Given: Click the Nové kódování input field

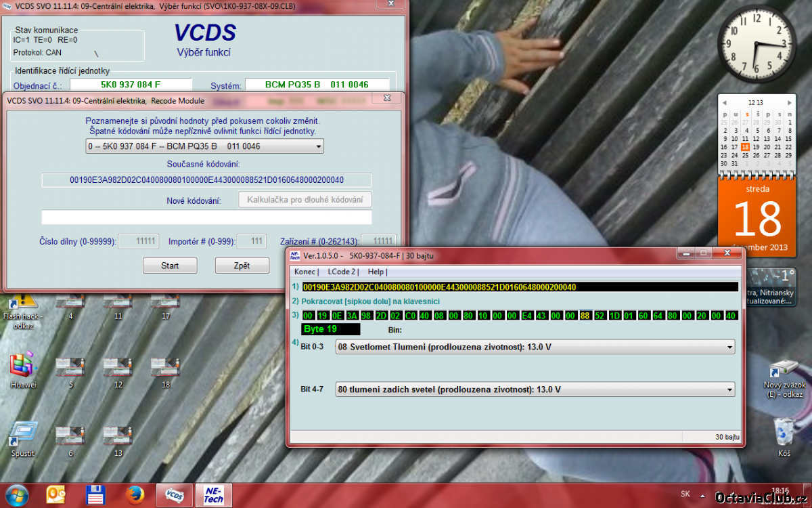Looking at the screenshot, I should pos(206,217).
